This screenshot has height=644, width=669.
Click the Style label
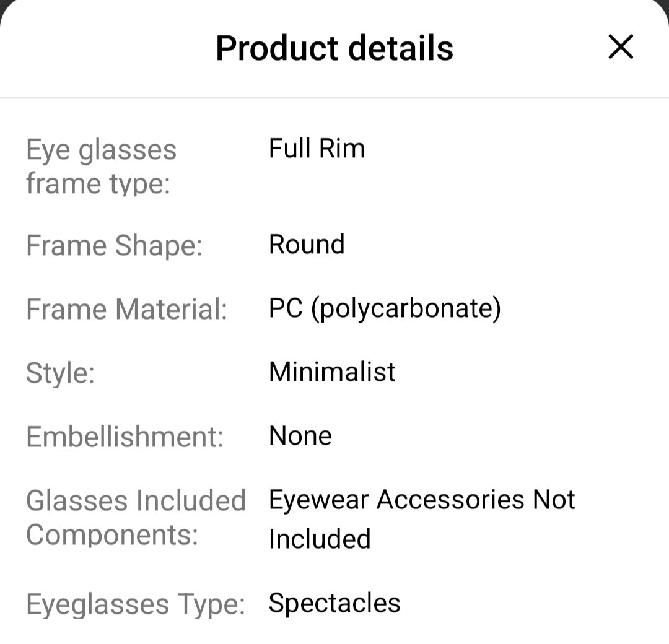tap(59, 373)
